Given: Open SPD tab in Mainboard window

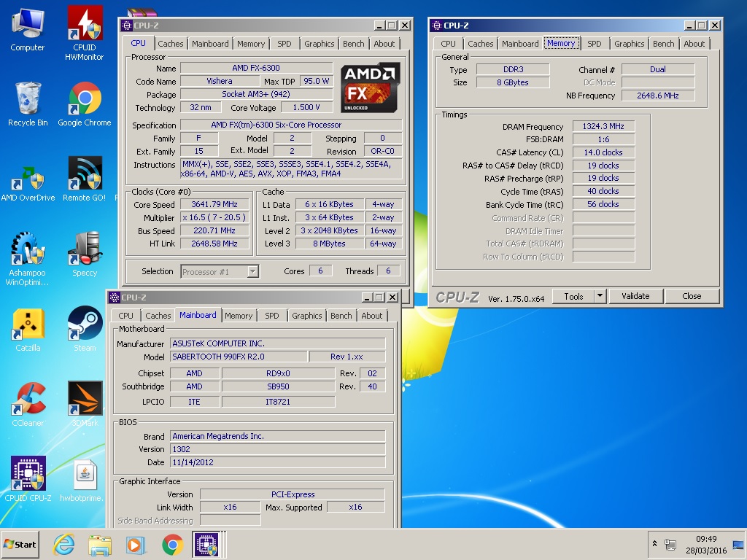Looking at the screenshot, I should click(x=271, y=315).
